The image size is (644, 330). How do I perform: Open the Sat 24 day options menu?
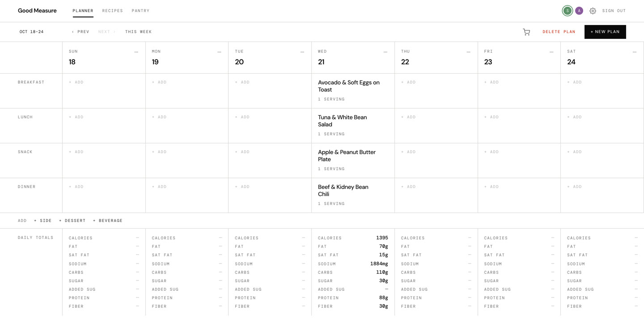coord(635,52)
